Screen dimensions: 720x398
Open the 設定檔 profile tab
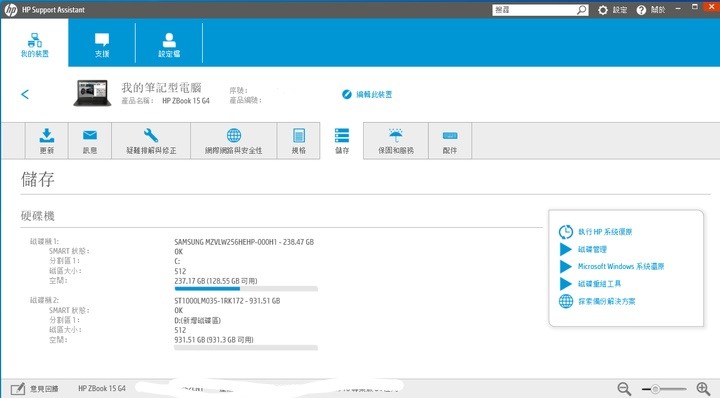pos(169,45)
